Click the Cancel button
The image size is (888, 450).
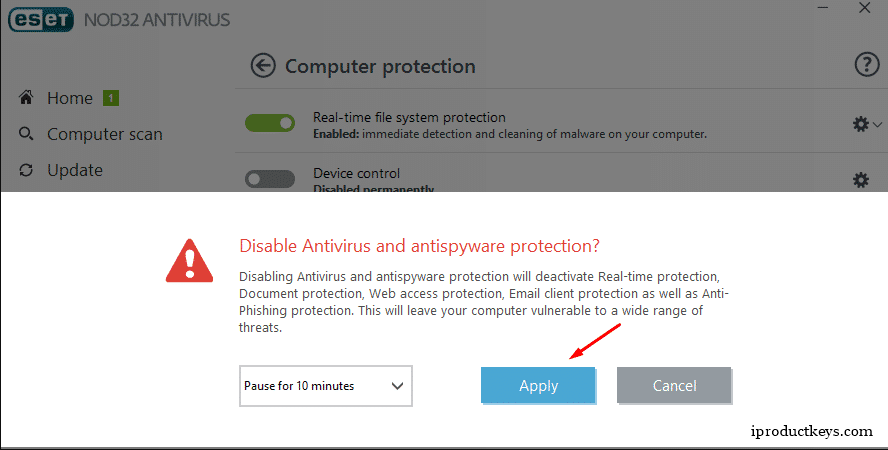674,385
